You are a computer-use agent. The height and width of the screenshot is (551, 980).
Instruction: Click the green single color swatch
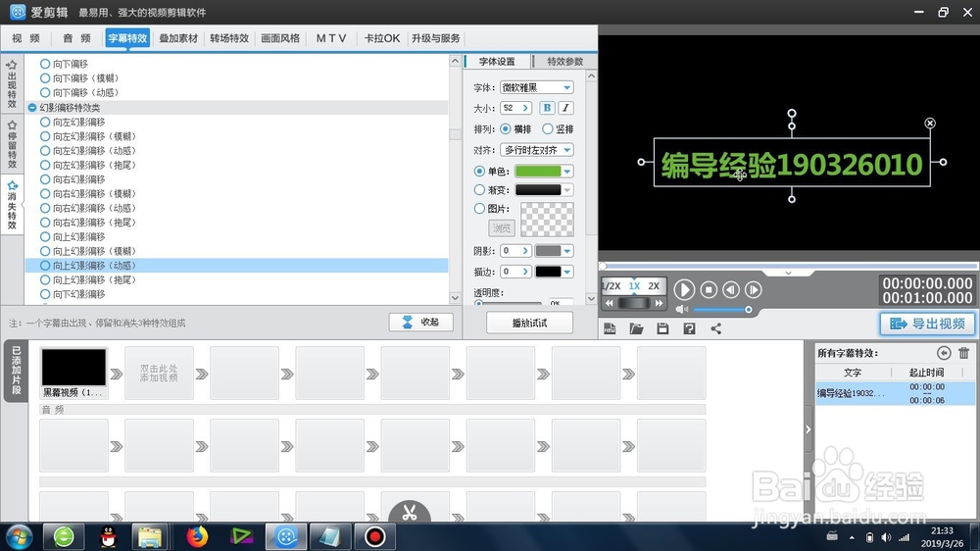point(537,172)
